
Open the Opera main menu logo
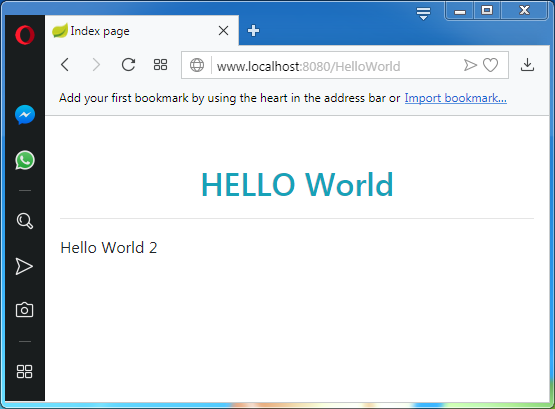click(25, 35)
